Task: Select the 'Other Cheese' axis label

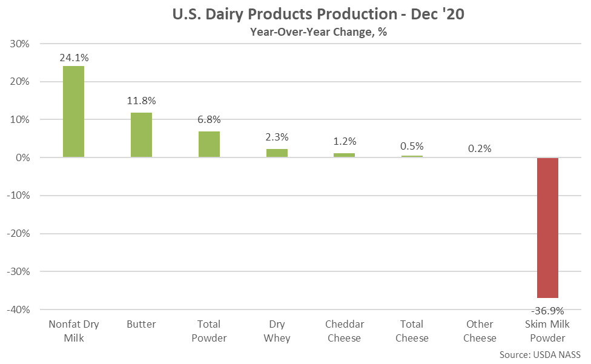Action: pos(480,331)
